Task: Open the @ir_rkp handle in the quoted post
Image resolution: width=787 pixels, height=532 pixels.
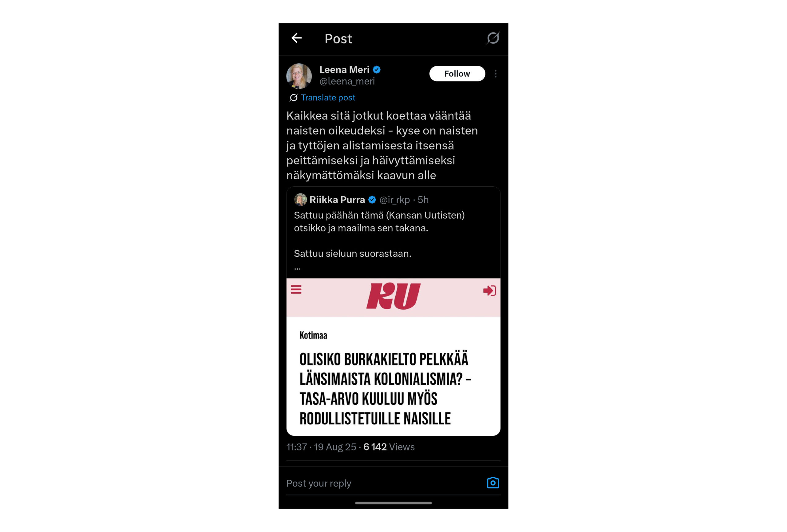Action: (x=394, y=200)
